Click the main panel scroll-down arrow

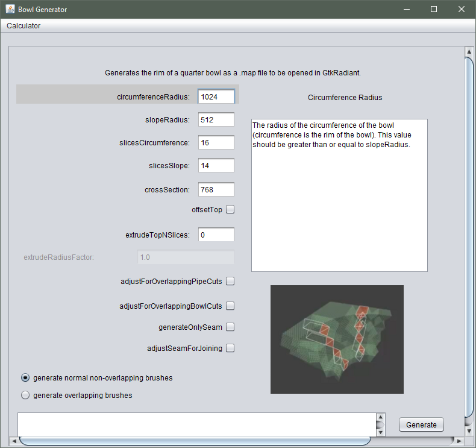tap(469, 431)
